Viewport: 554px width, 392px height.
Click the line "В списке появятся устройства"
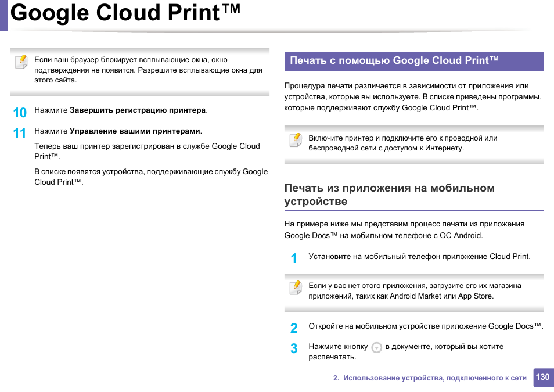click(151, 177)
